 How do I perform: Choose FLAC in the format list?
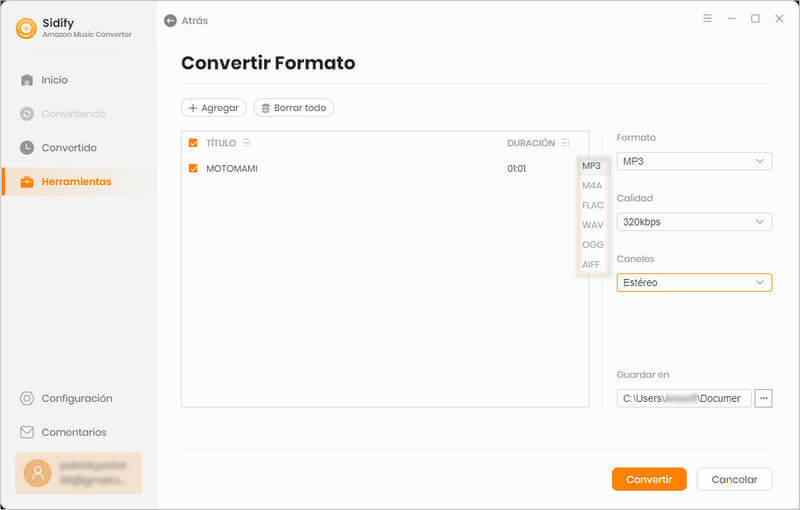(593, 206)
